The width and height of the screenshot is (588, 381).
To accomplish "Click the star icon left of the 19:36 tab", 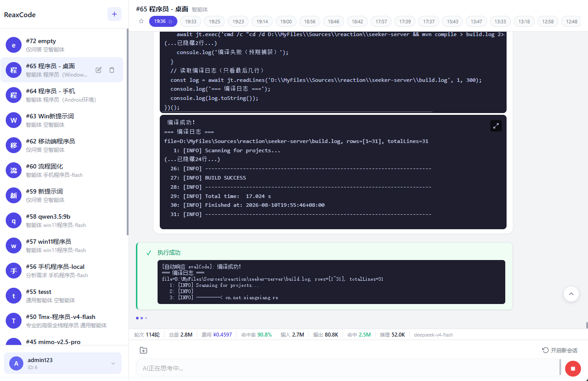I will pyautogui.click(x=141, y=21).
